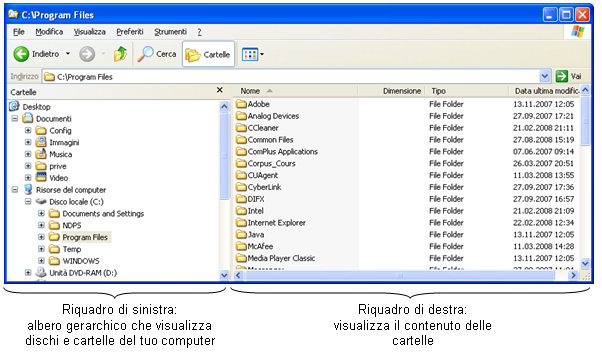This screenshot has width=602, height=361.
Task: Select Internet Explorer folder icon
Action: point(241,222)
